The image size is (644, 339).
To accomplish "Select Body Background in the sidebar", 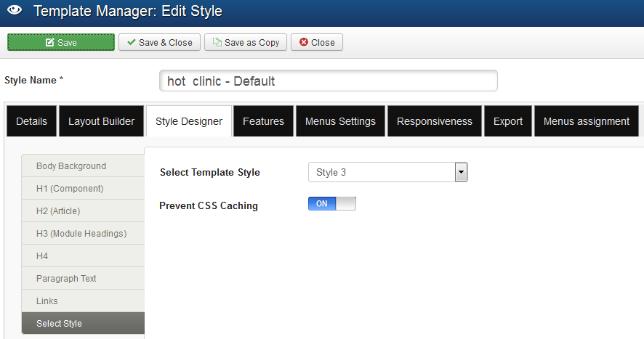I will click(84, 166).
